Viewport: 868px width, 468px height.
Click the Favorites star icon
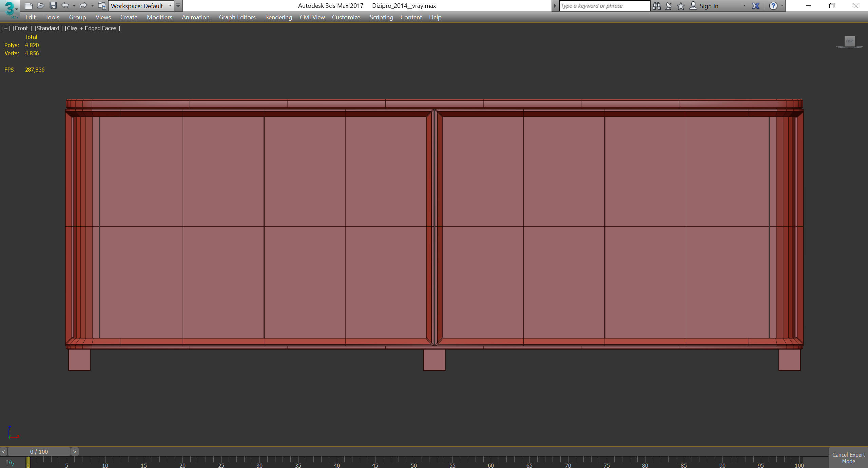click(680, 6)
